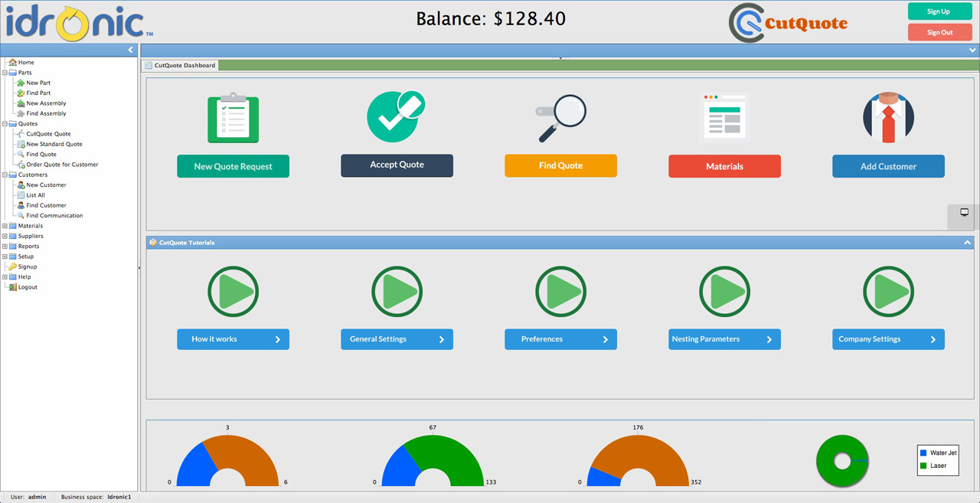Click the Sign Out button
This screenshot has width=980, height=503.
tap(939, 32)
